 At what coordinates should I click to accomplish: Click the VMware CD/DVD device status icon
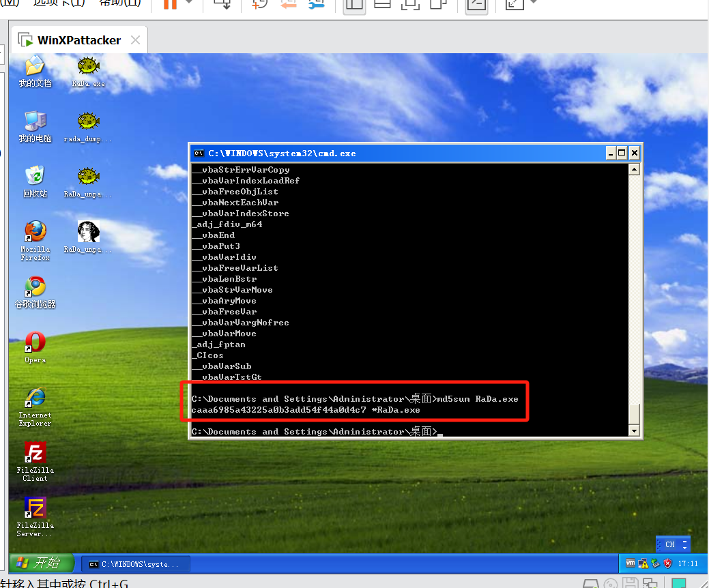[x=611, y=583]
